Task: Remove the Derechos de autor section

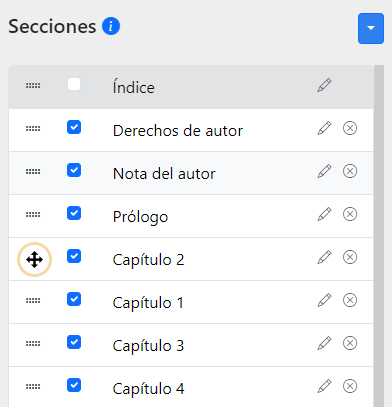Action: pyautogui.click(x=350, y=128)
